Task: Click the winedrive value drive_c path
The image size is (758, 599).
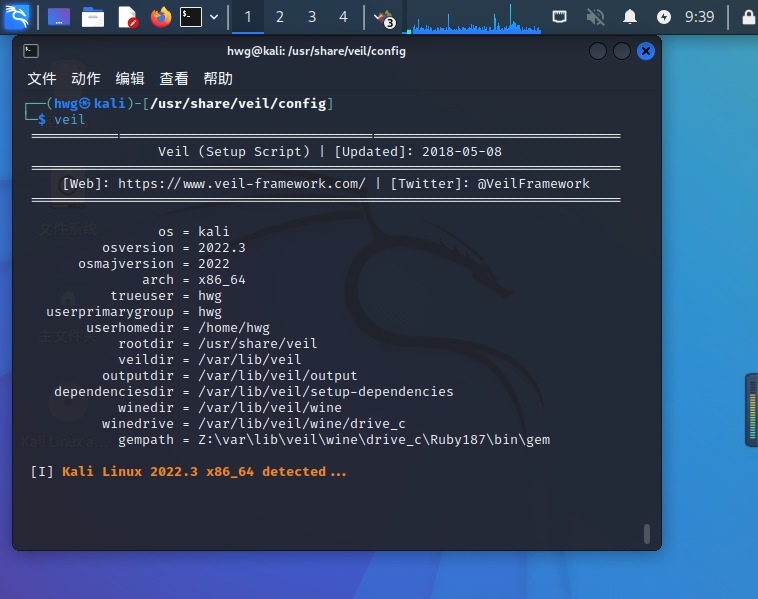Action: (x=302, y=424)
